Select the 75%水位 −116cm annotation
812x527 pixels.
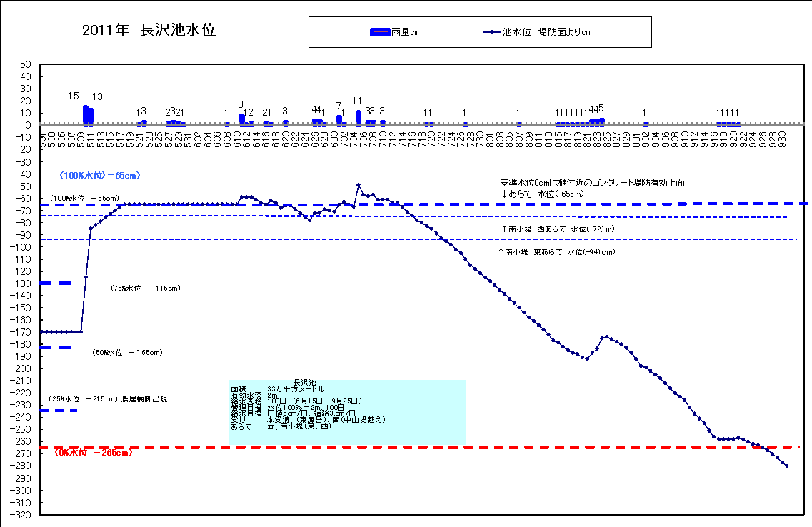click(x=145, y=288)
